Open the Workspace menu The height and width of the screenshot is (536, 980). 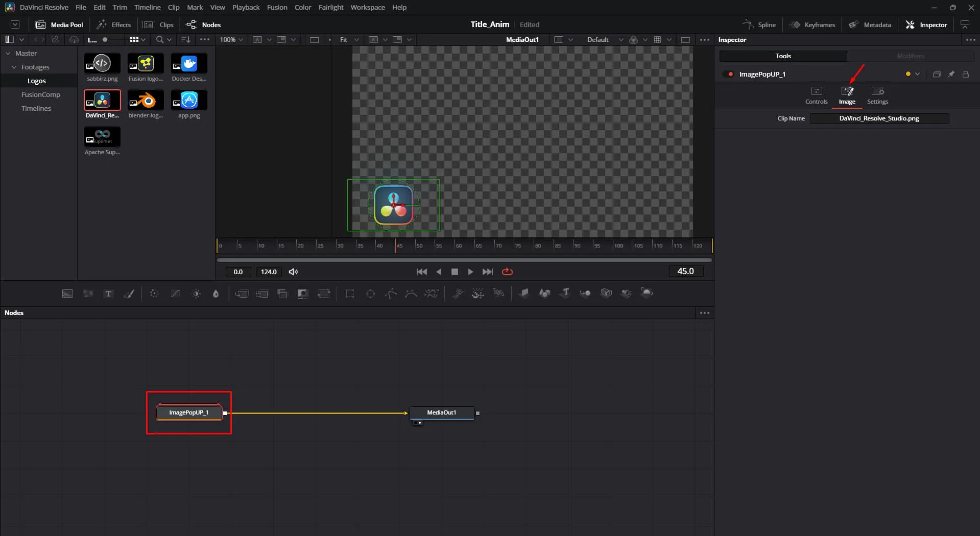click(x=367, y=7)
